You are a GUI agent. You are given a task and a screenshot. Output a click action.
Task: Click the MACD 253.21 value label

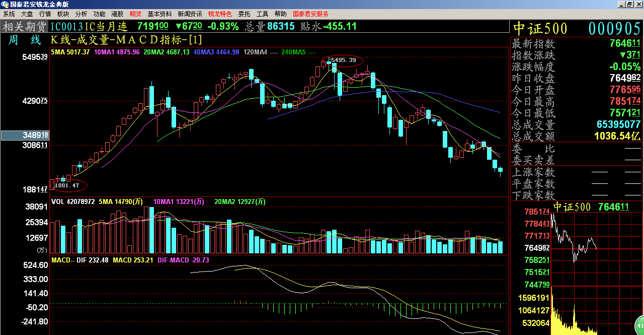tap(133, 260)
